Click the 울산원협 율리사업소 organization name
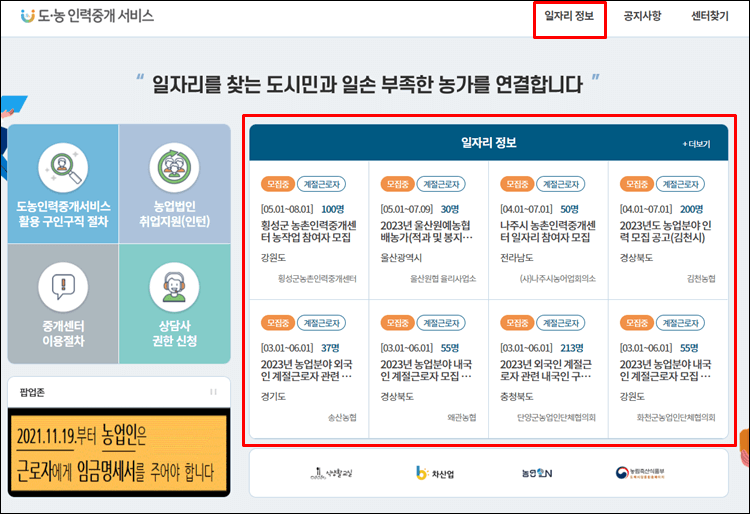The width and height of the screenshot is (750, 514). tap(443, 279)
